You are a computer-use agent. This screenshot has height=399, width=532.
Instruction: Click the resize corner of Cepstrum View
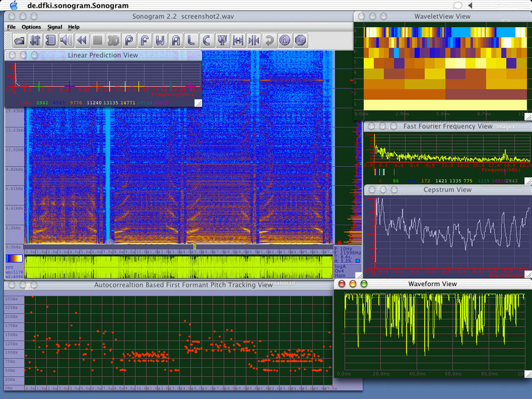pyautogui.click(x=528, y=274)
